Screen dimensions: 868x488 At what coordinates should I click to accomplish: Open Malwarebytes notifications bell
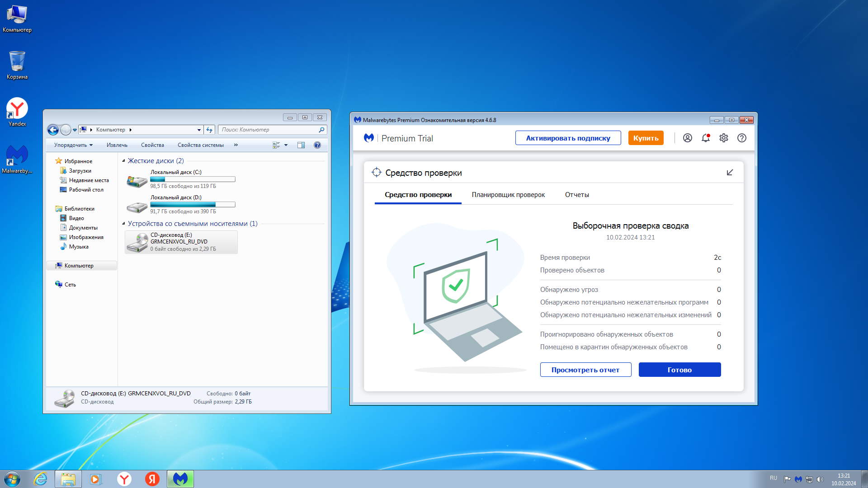(705, 138)
